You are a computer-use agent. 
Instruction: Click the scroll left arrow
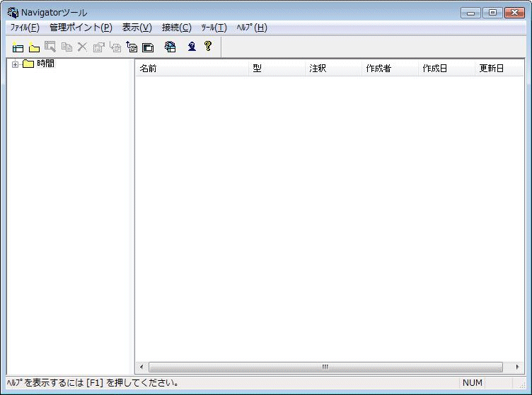tap(141, 367)
